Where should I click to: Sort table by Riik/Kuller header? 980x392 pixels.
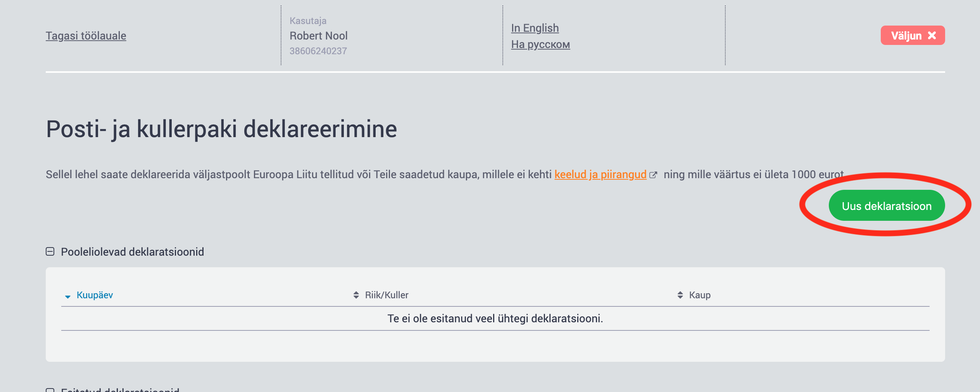[x=386, y=295]
